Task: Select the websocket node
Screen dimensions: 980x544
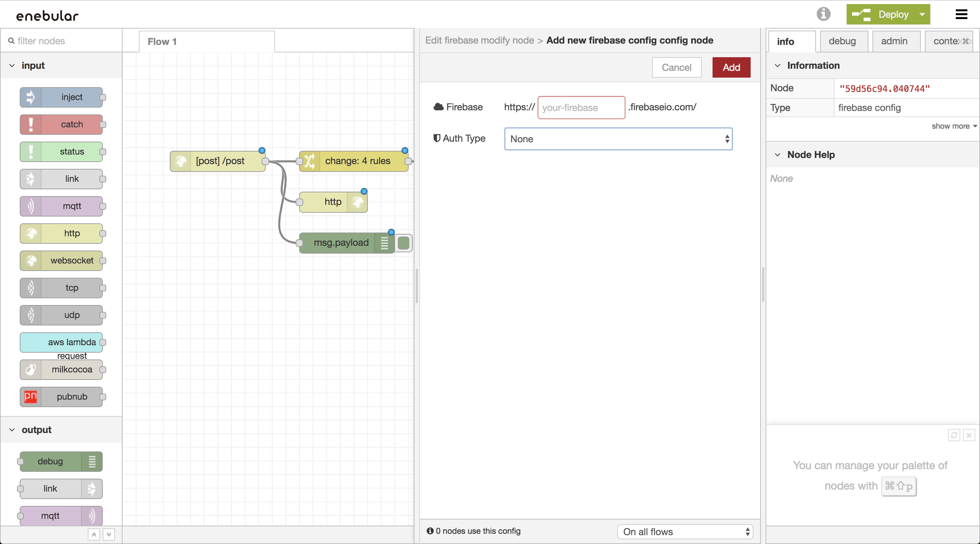Action: 61,260
